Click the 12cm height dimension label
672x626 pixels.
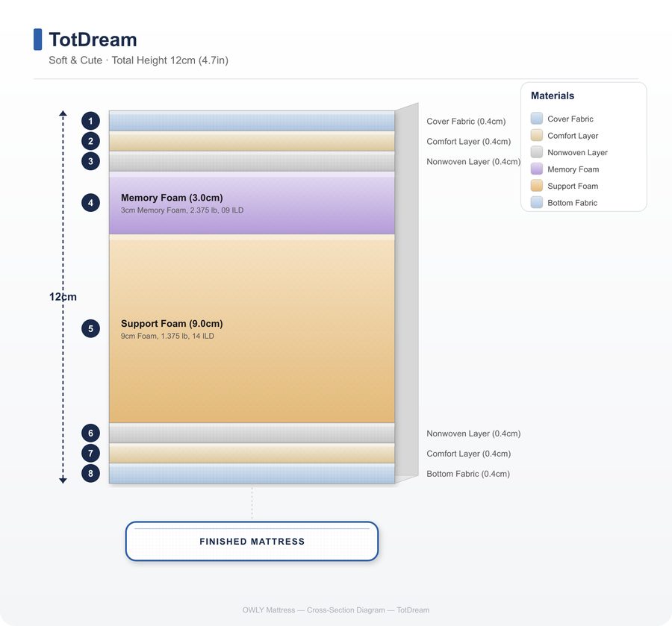pyautogui.click(x=63, y=297)
